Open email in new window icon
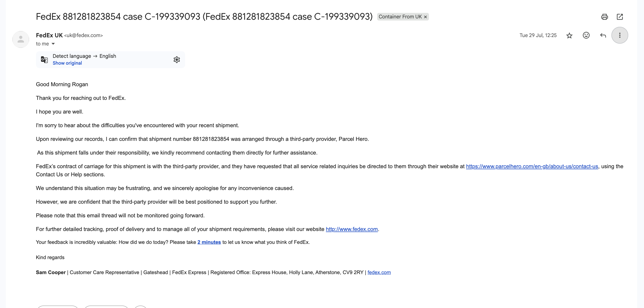This screenshot has width=644, height=308. point(620,17)
